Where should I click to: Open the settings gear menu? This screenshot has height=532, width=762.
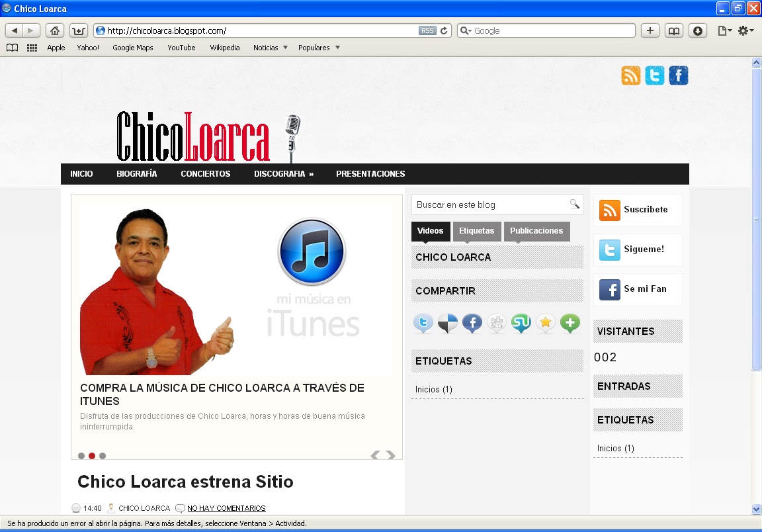point(745,30)
